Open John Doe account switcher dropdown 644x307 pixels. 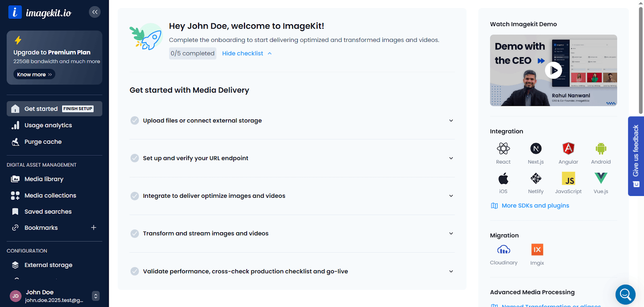(95, 296)
